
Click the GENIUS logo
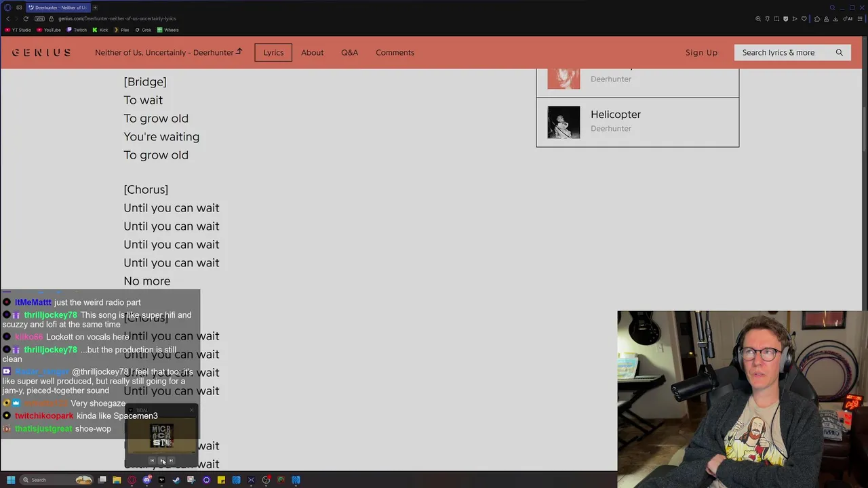click(41, 52)
